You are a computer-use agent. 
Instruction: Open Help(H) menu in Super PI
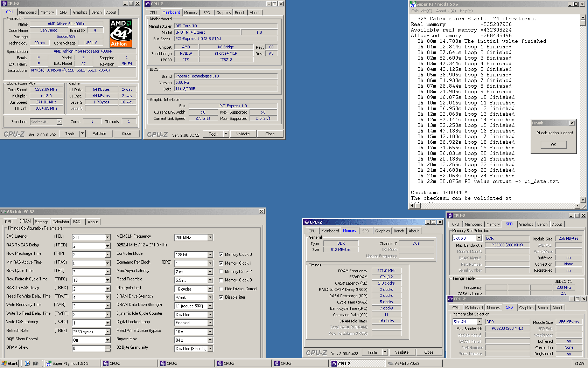[466, 11]
